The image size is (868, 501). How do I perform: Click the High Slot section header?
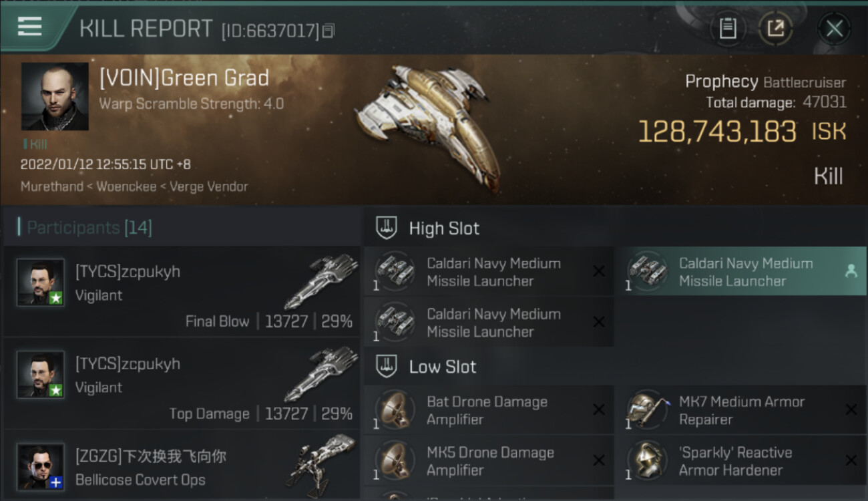(444, 228)
